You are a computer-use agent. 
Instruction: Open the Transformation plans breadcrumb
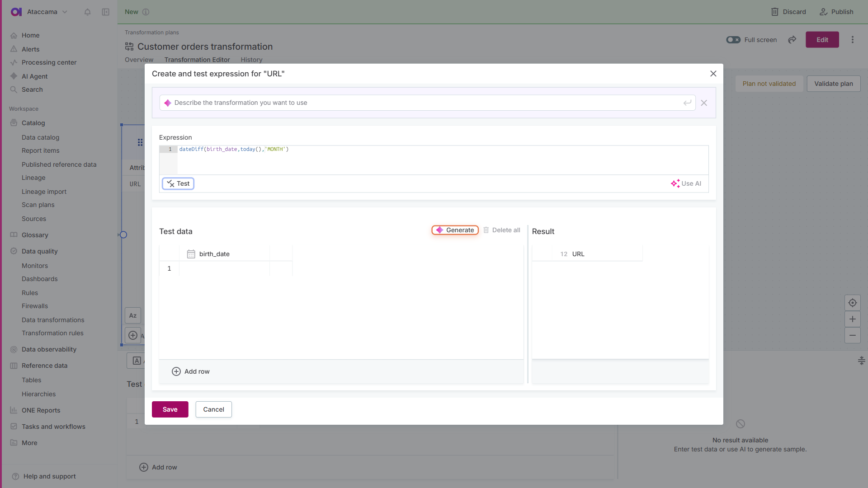(151, 32)
